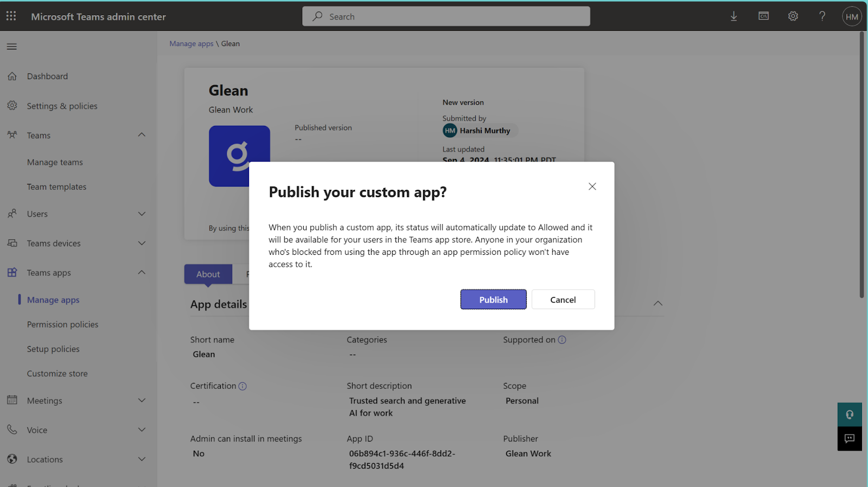Click the Teams group icon
This screenshot has height=487, width=868.
click(x=12, y=135)
